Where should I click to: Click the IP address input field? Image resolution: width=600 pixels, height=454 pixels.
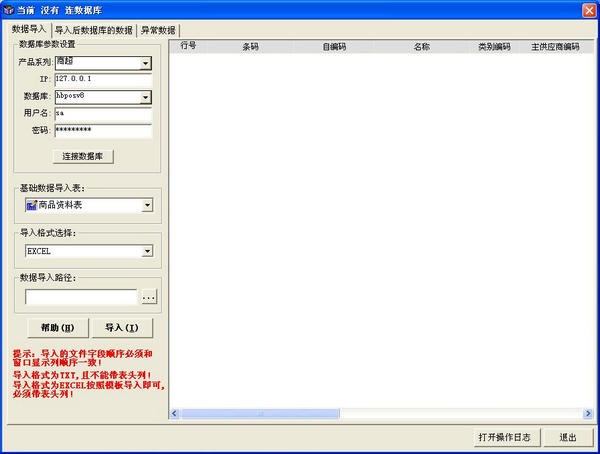(x=103, y=79)
